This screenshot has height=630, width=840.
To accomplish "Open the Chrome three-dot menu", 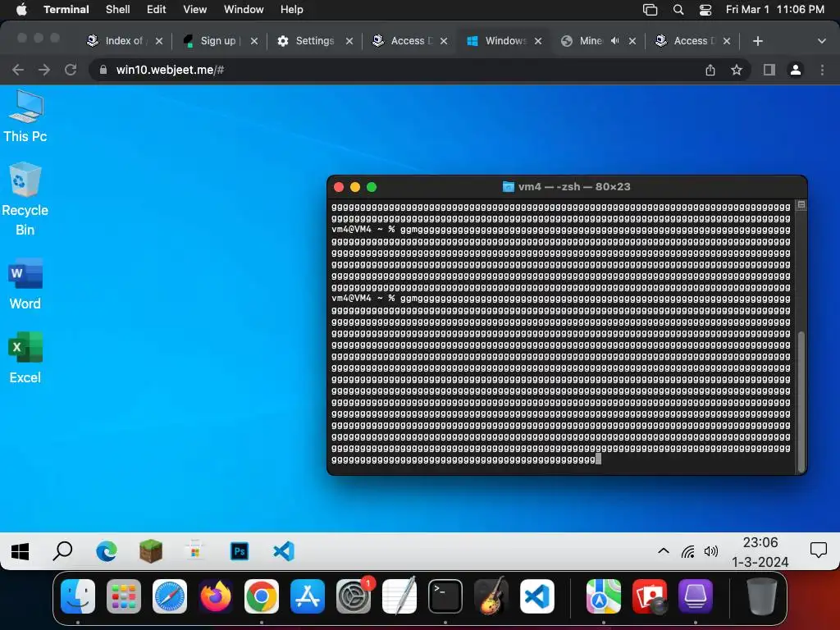I will (822, 70).
